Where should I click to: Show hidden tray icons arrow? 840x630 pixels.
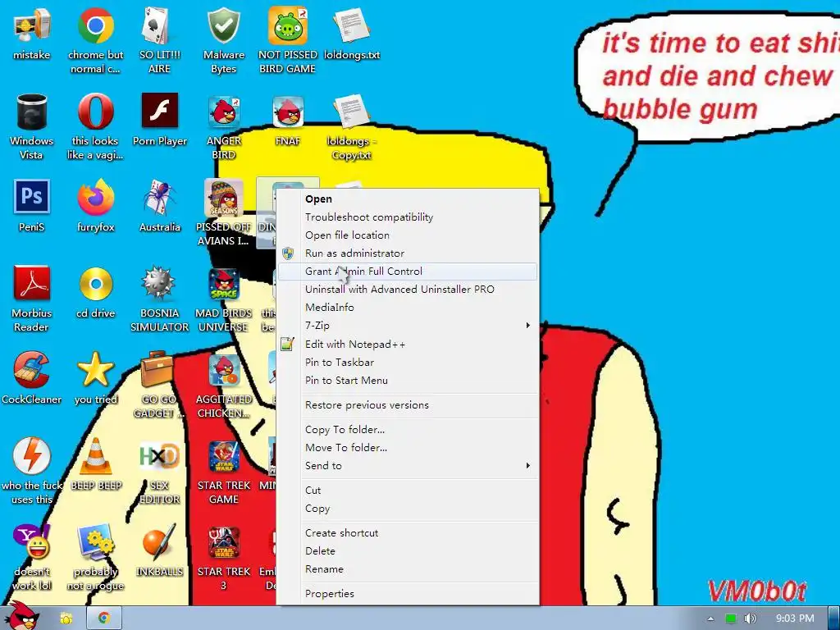tap(710, 619)
